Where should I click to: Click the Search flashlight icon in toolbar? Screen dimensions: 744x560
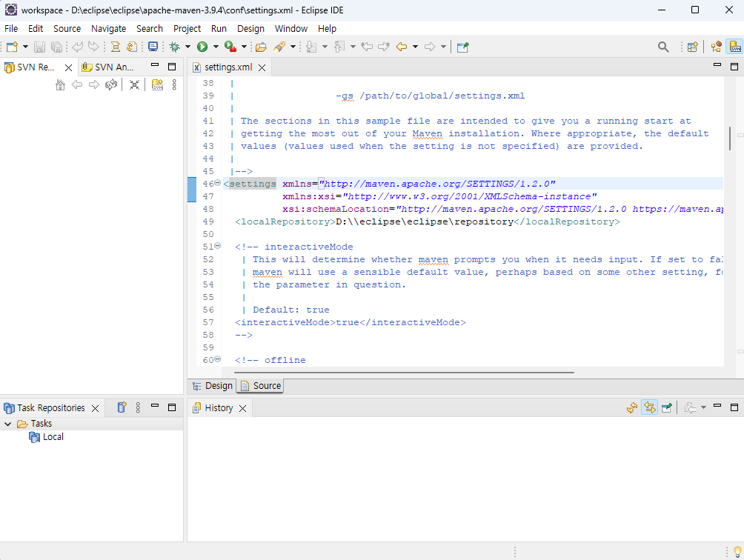[279, 47]
